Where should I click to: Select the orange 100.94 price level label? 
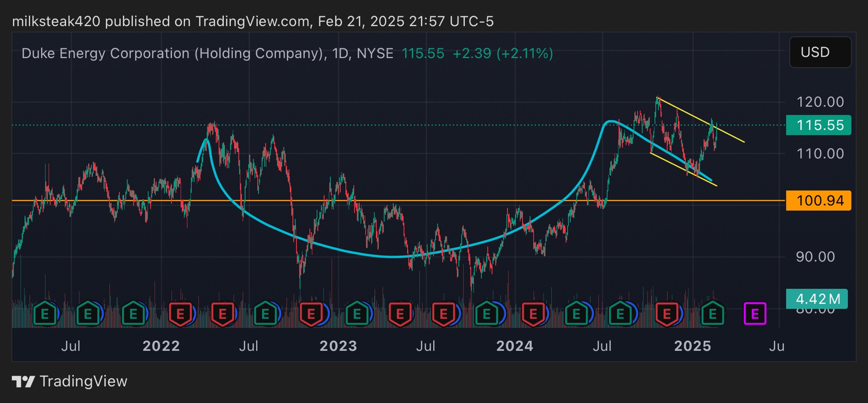click(x=819, y=201)
